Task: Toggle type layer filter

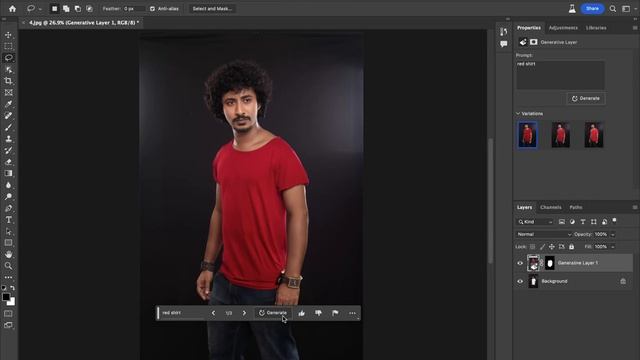Action: point(583,222)
